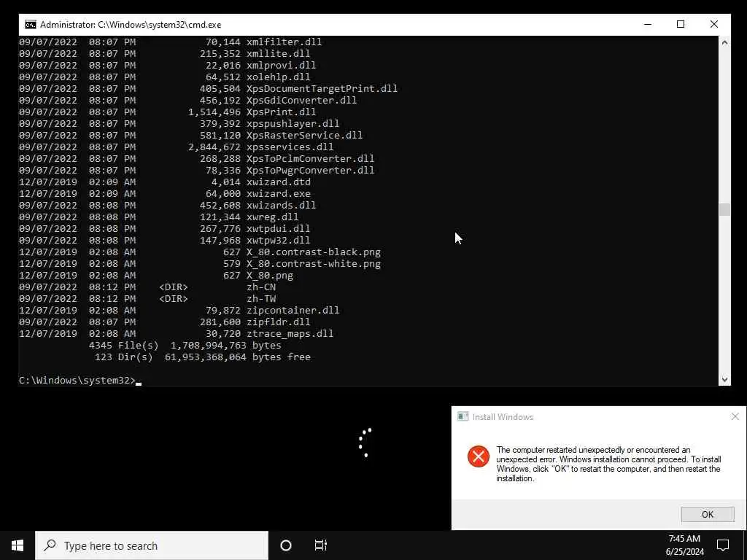Screen dimensions: 747x560
Task: Click the zh-TW directory name
Action: [x=261, y=298]
